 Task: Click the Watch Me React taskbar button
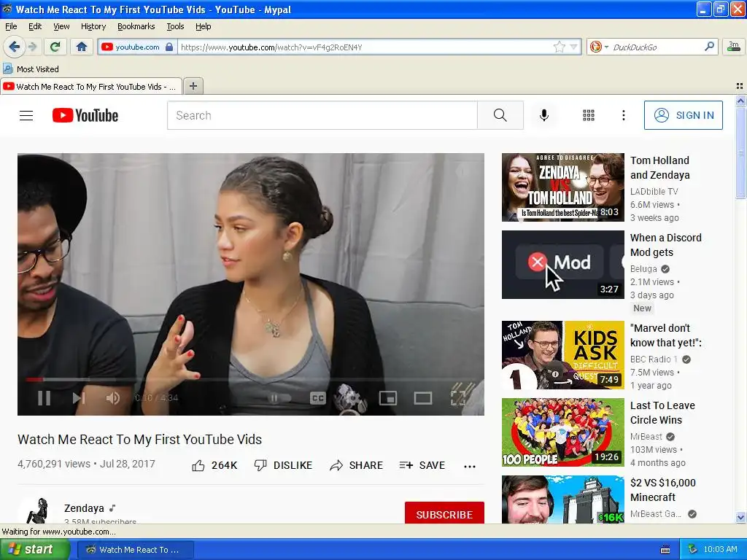point(135,550)
